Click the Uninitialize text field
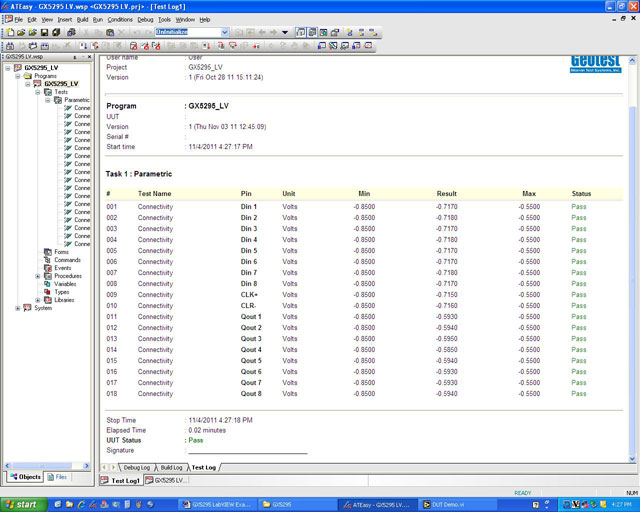 (x=188, y=32)
